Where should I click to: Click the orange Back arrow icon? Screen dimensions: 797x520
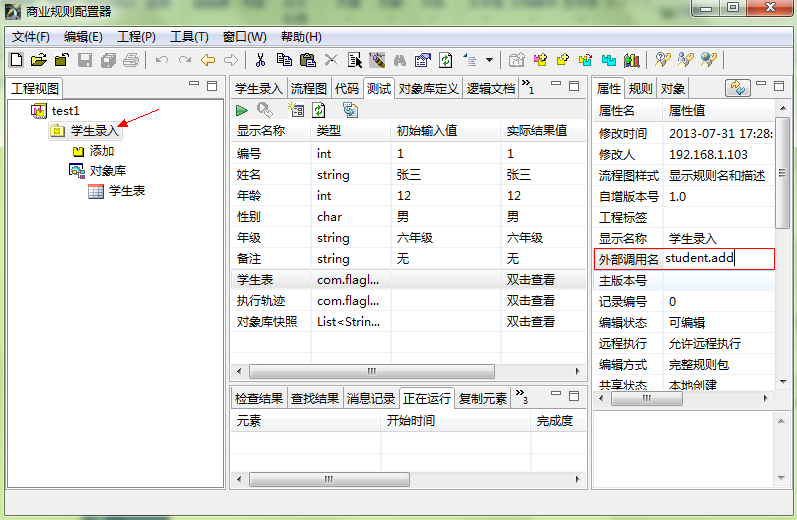(x=208, y=60)
